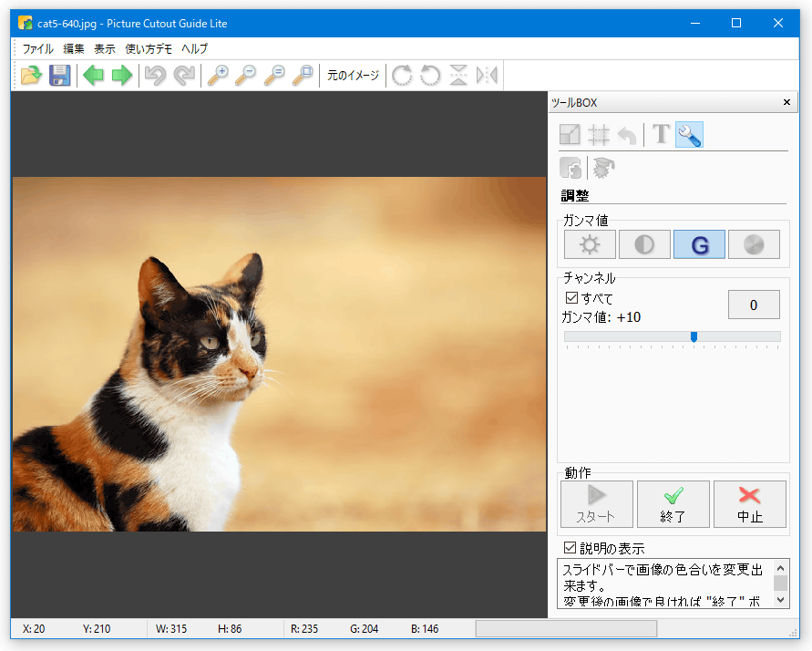Open the 使い方デモ menu
This screenshot has width=812, height=651.
click(x=149, y=48)
